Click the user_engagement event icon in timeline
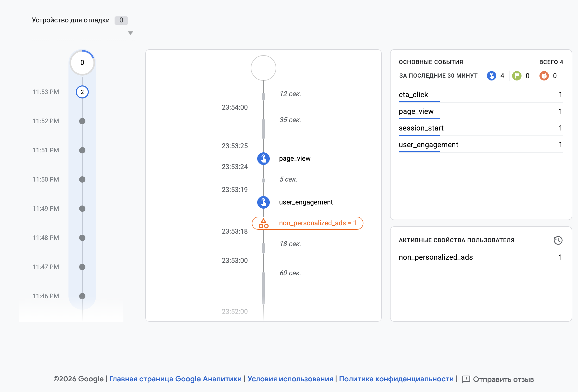The image size is (578, 392). 263,202
